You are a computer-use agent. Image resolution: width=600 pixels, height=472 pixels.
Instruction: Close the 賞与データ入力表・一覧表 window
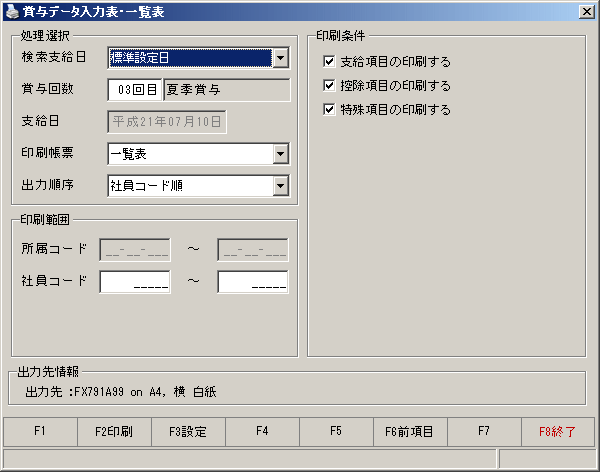coord(586,12)
